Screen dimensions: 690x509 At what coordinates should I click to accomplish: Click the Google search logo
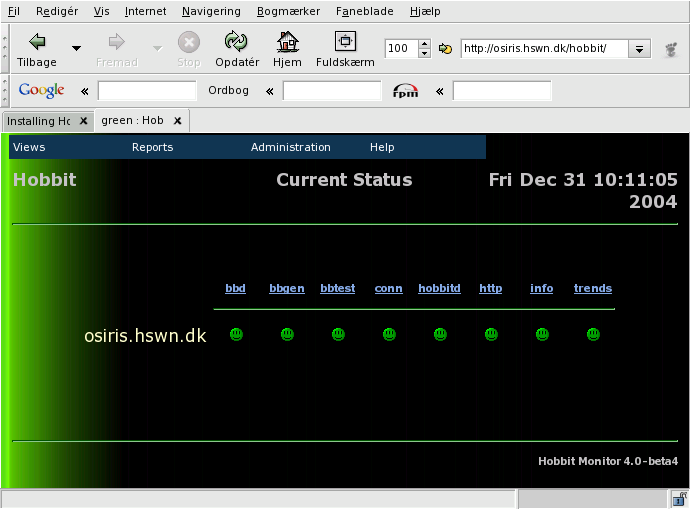[x=41, y=91]
